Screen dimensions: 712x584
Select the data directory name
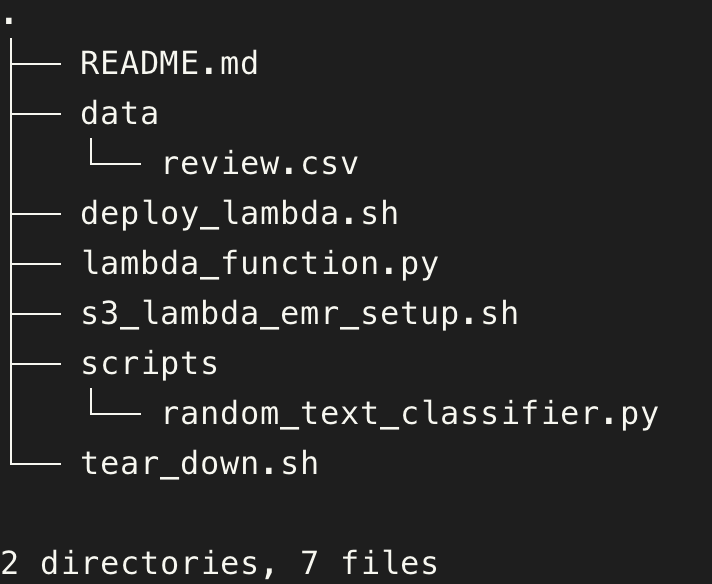pyautogui.click(x=119, y=113)
